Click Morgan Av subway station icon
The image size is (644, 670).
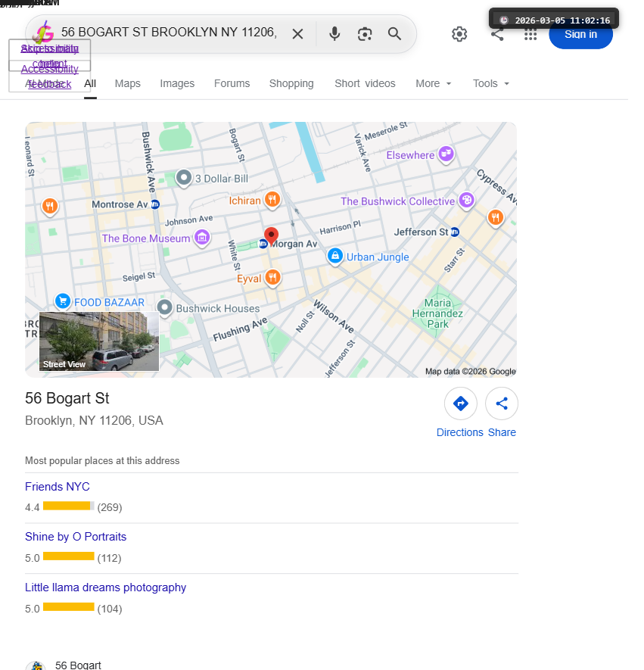point(263,244)
